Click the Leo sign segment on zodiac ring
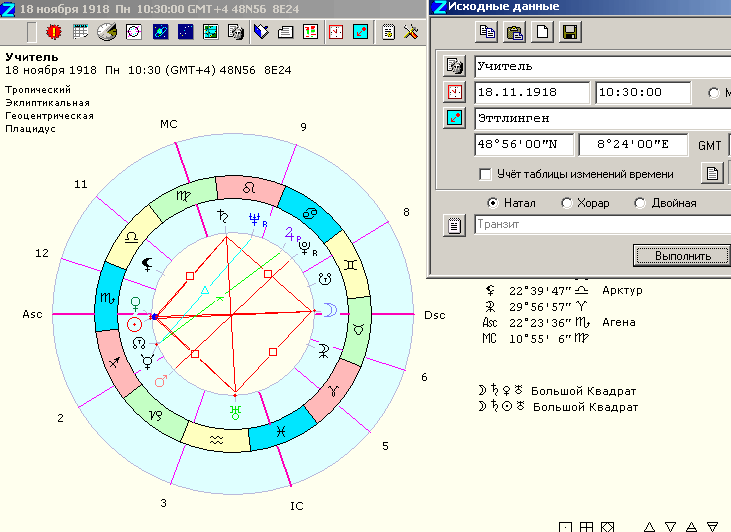731x532 pixels. coord(249,189)
